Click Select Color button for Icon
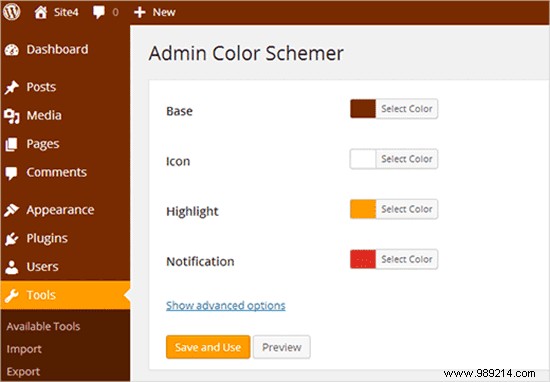Image resolution: width=550 pixels, height=382 pixels. coord(407,159)
